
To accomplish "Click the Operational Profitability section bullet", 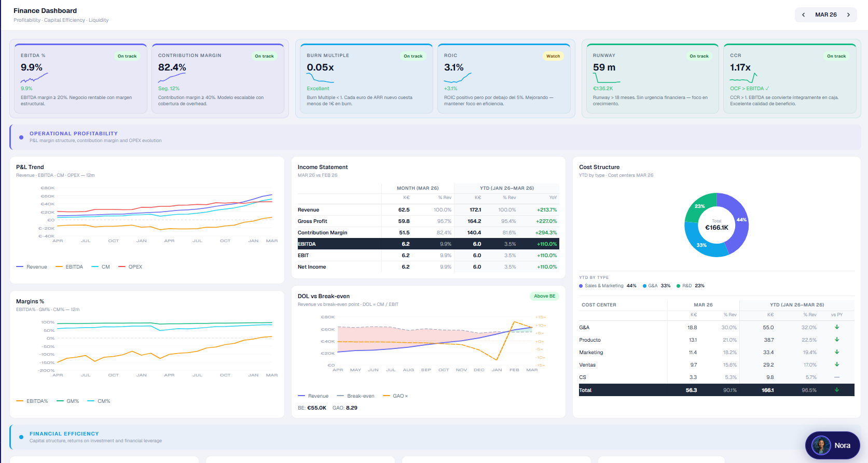I will [21, 137].
